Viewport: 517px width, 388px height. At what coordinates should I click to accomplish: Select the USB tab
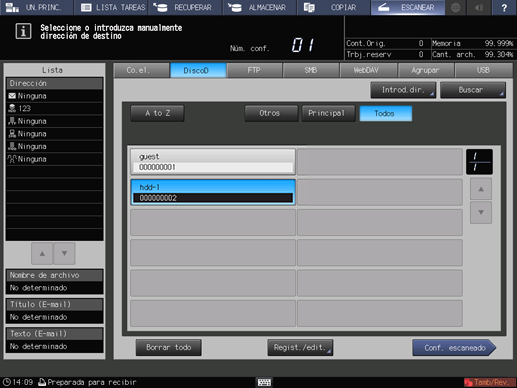[x=484, y=70]
